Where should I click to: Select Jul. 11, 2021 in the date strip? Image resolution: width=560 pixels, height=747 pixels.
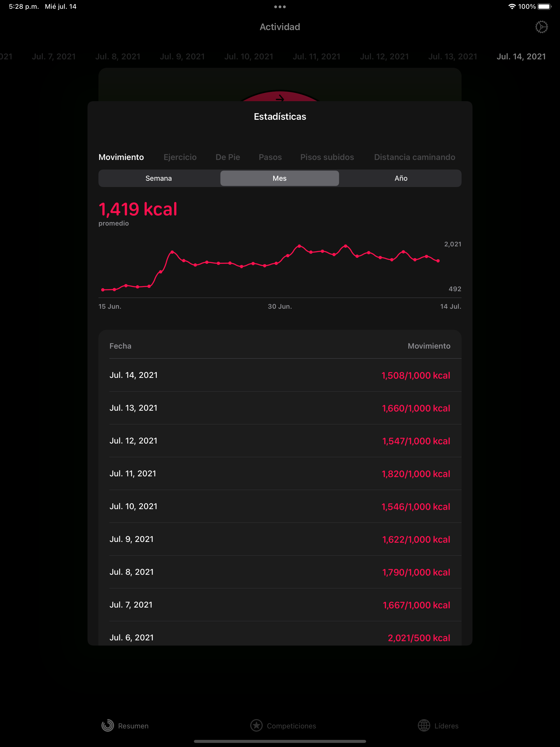pyautogui.click(x=316, y=56)
